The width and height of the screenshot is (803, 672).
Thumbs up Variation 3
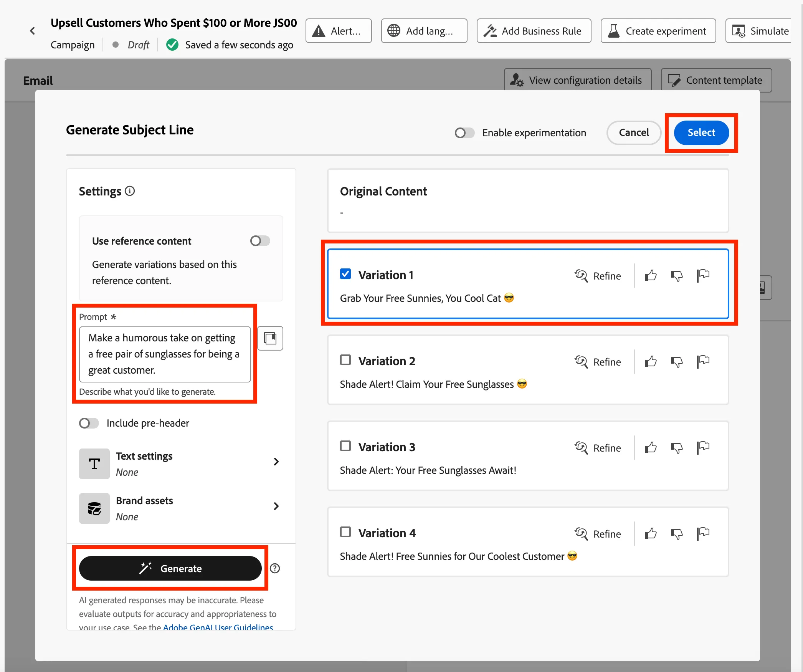[x=651, y=447]
